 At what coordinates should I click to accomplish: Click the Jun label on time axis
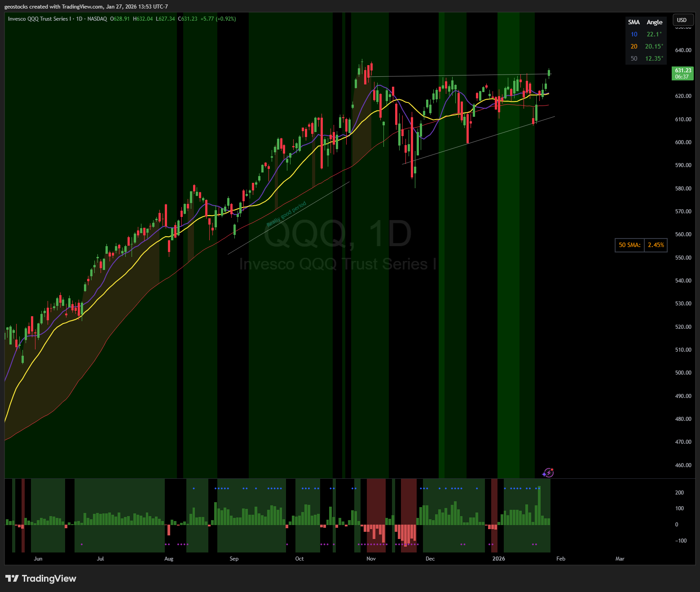(38, 559)
